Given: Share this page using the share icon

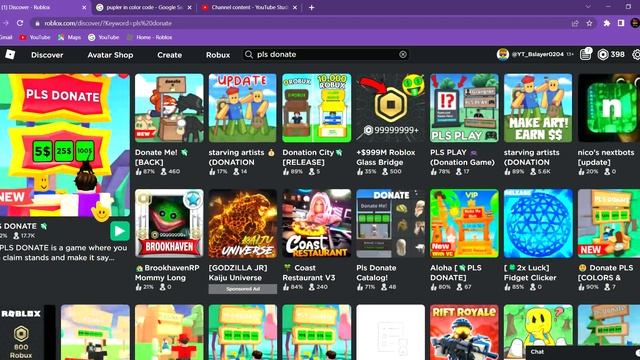Looking at the screenshot, I should tap(575, 23).
